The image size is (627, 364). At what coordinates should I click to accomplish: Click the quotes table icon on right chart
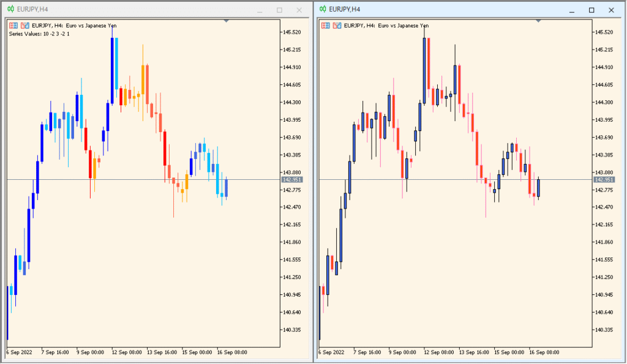[326, 26]
